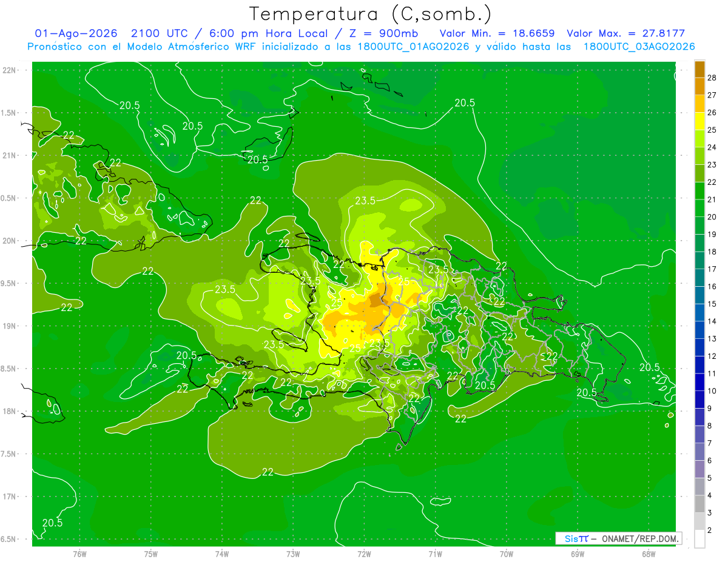
Task: Click the "22N" latitude axis label
Action: click(x=9, y=70)
